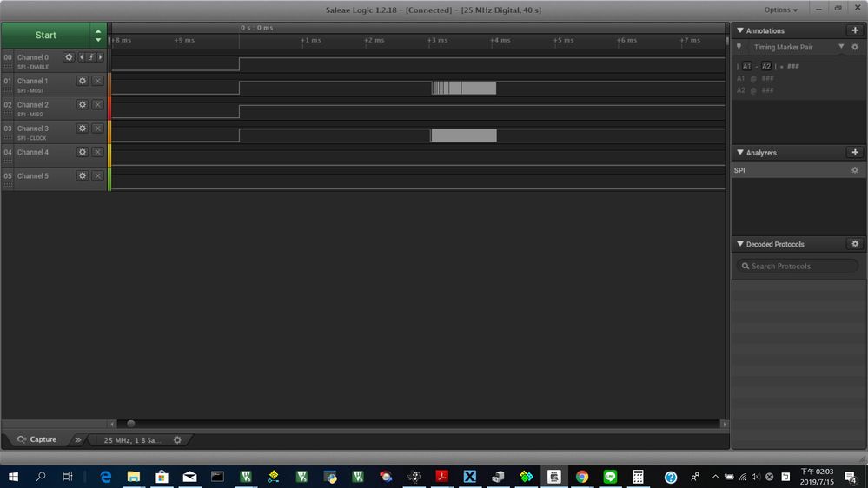
Task: Set rising edge trigger on Channel 0
Action: point(90,57)
